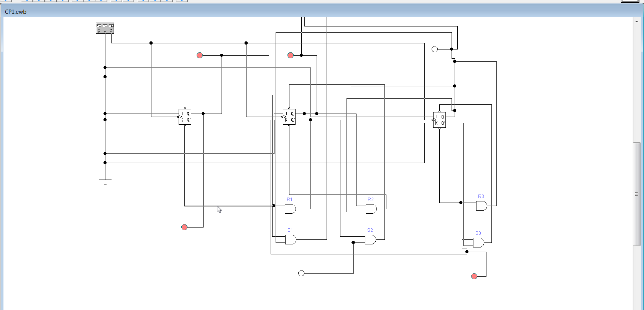Screen dimensions: 644x310
Task: Click the R3 gate label
Action: click(481, 196)
